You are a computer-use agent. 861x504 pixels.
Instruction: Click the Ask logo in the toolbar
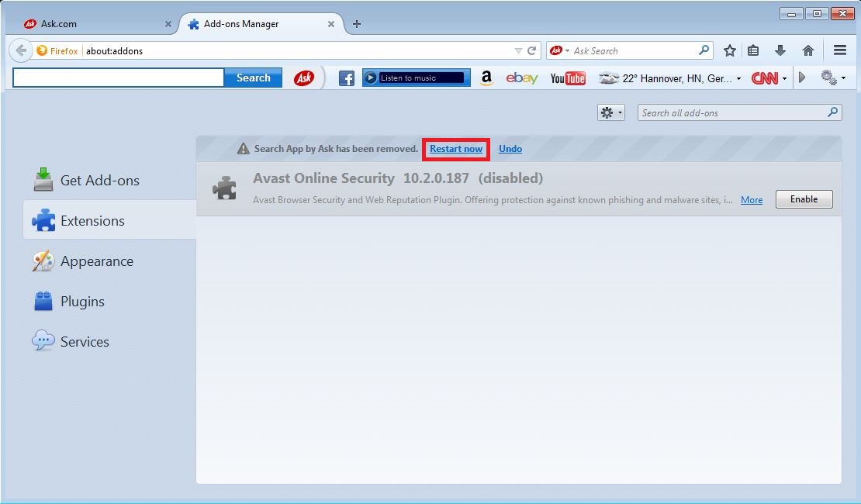point(304,77)
